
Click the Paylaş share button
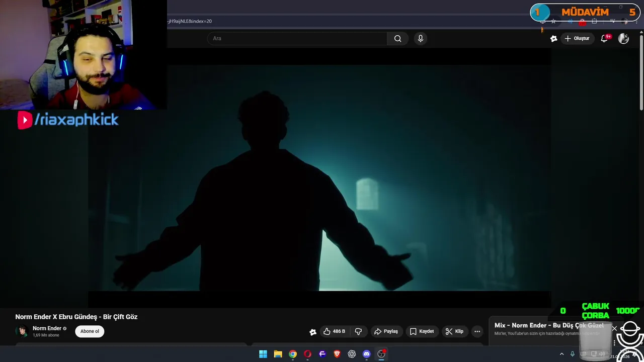click(x=386, y=331)
